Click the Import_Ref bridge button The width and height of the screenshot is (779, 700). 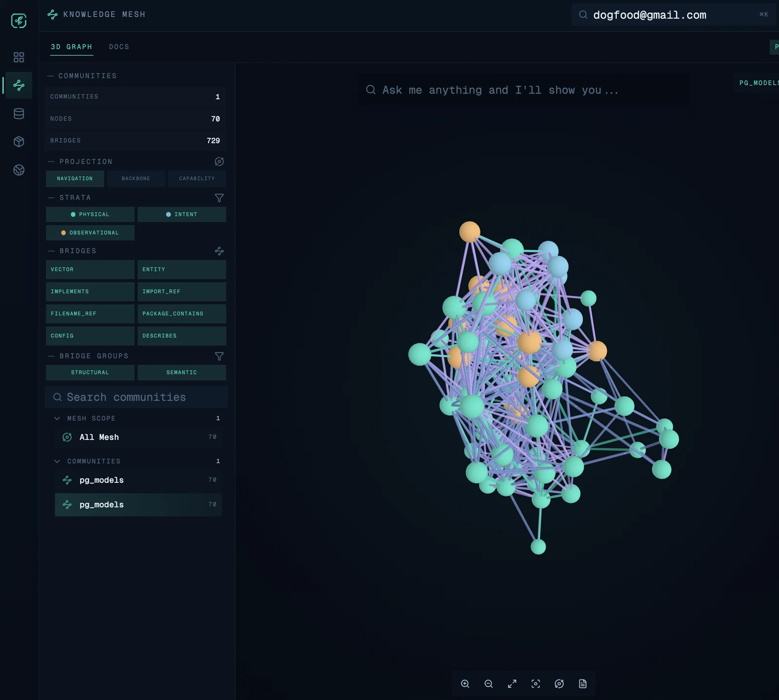(182, 292)
